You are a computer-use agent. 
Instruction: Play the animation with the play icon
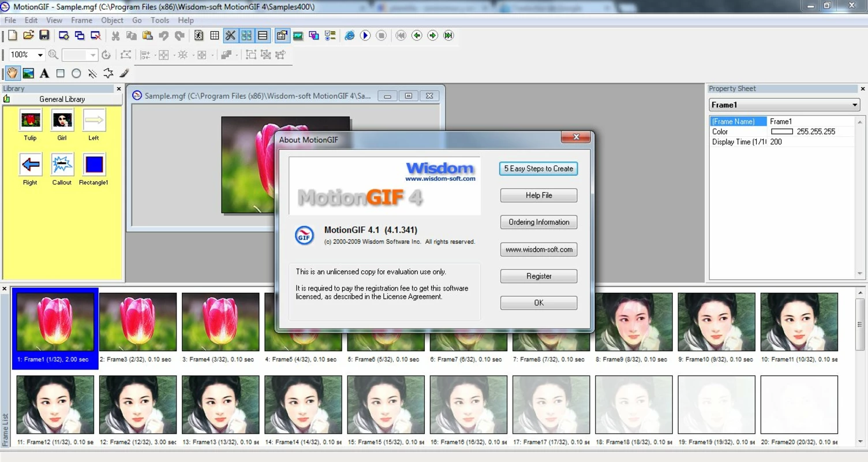pyautogui.click(x=365, y=35)
